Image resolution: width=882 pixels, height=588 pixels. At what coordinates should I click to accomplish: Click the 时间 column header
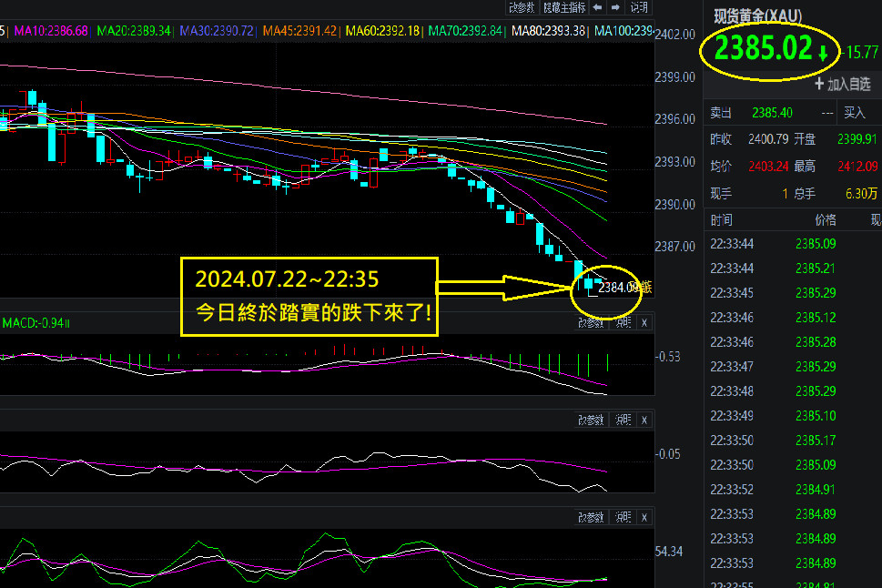(x=721, y=220)
